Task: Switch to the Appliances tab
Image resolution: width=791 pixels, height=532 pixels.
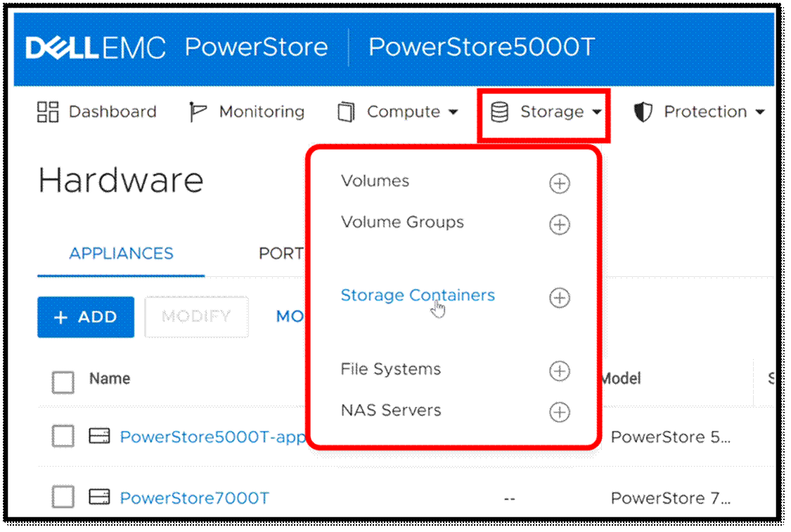Action: (x=121, y=254)
